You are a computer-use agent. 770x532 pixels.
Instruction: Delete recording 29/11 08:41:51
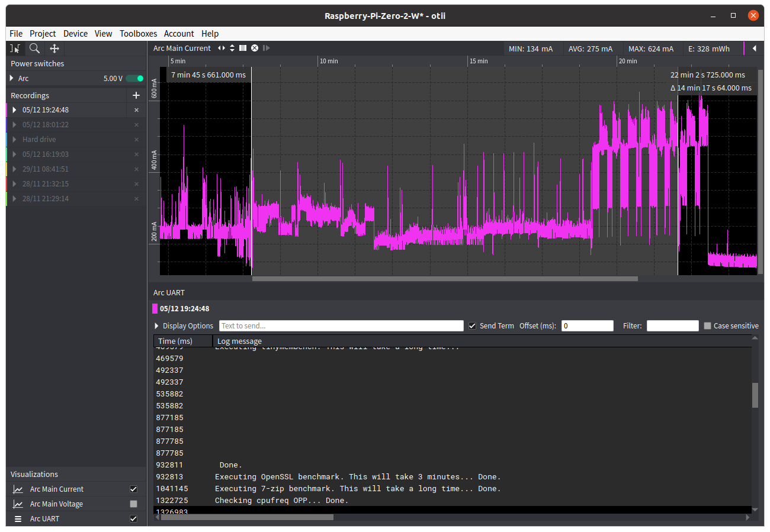pos(136,169)
